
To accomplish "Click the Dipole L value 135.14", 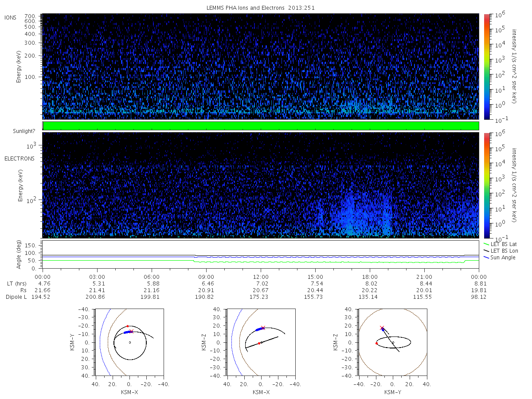I will 370,297.
